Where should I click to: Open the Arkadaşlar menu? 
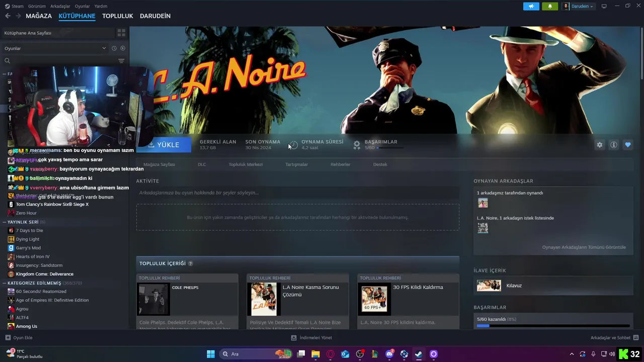click(60, 6)
